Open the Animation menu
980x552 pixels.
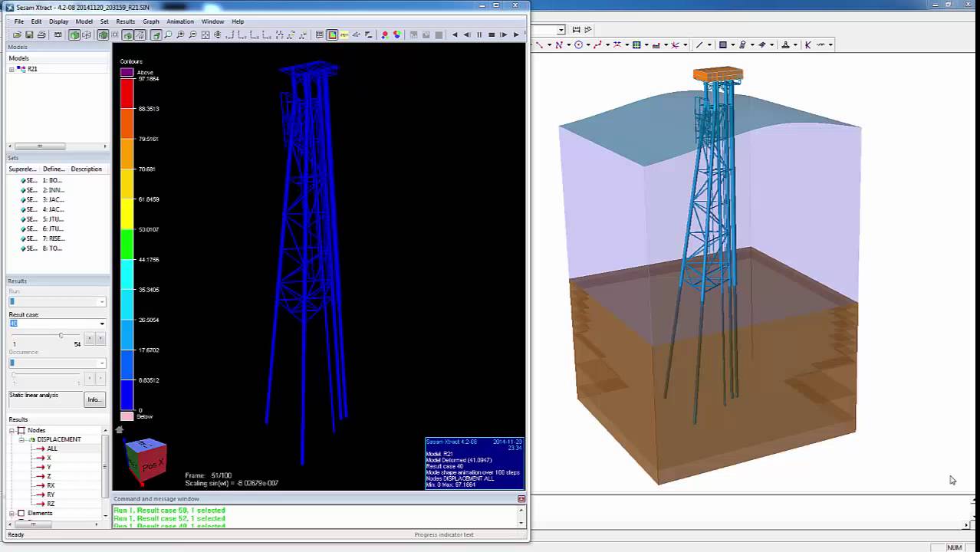[x=180, y=21]
